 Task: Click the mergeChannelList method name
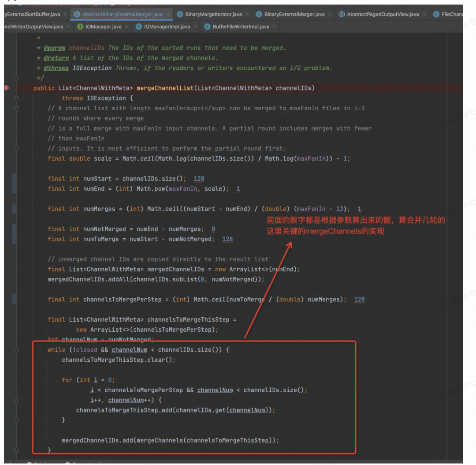(165, 88)
